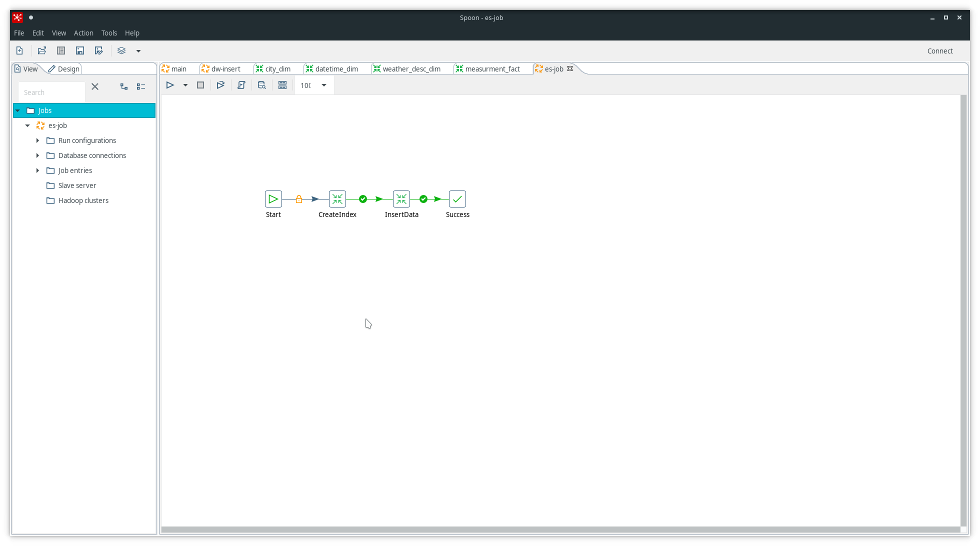This screenshot has height=546, width=980.
Task: Select Slave server in the tree
Action: click(77, 185)
